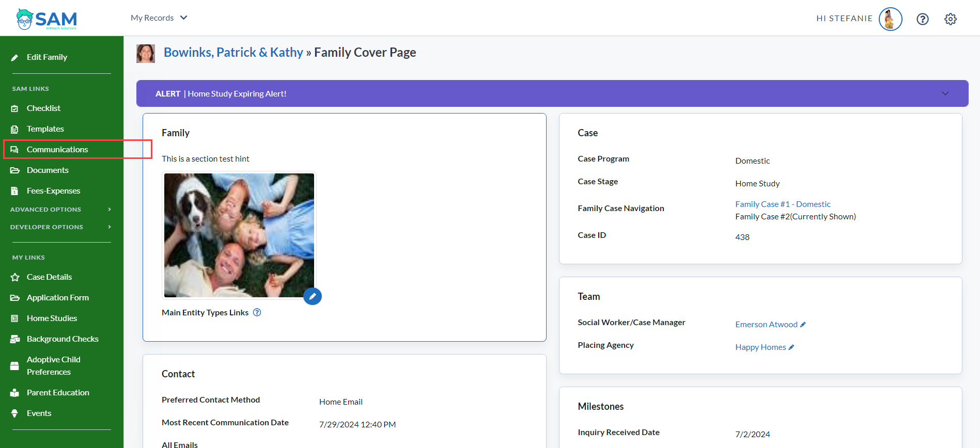980x448 pixels.
Task: Go to Parent Education page
Action: pyautogui.click(x=58, y=393)
